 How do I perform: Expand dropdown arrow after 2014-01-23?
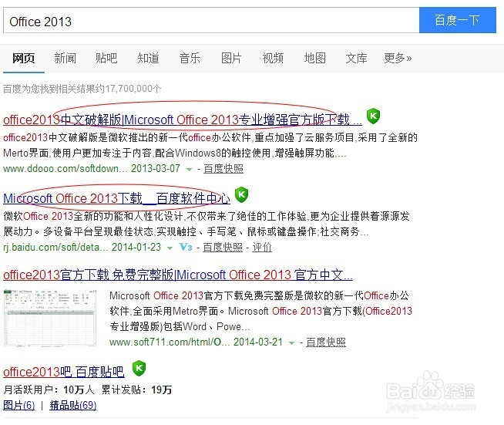coord(170,248)
